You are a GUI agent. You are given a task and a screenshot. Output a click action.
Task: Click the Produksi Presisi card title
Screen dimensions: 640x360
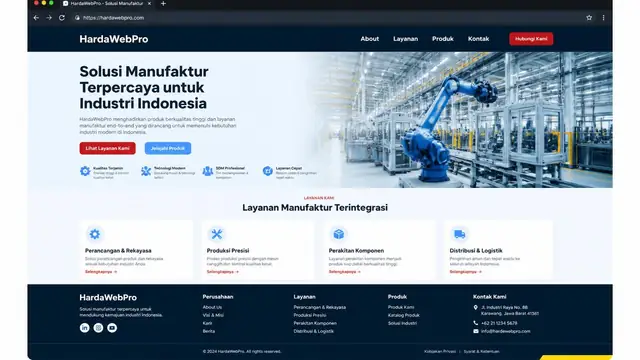pos(228,251)
